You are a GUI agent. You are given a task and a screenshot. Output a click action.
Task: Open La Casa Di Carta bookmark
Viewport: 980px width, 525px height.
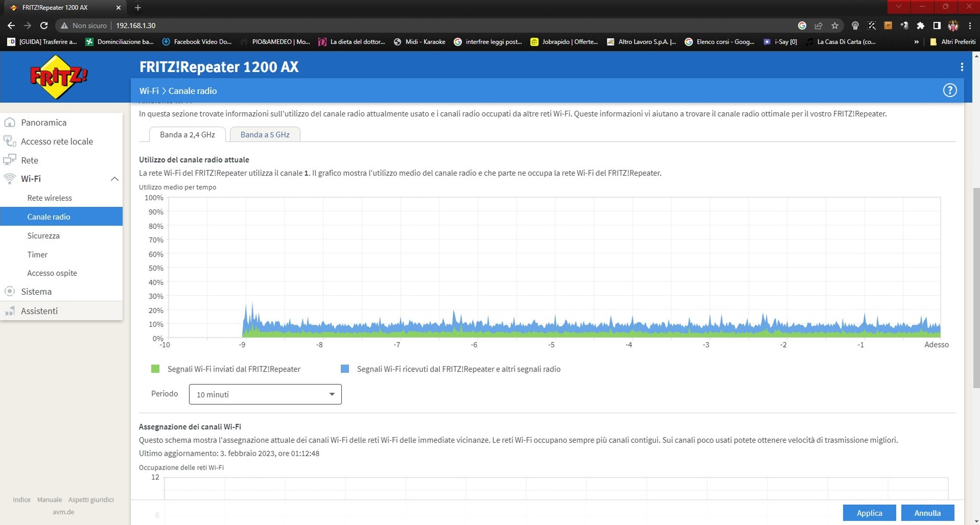pos(841,42)
